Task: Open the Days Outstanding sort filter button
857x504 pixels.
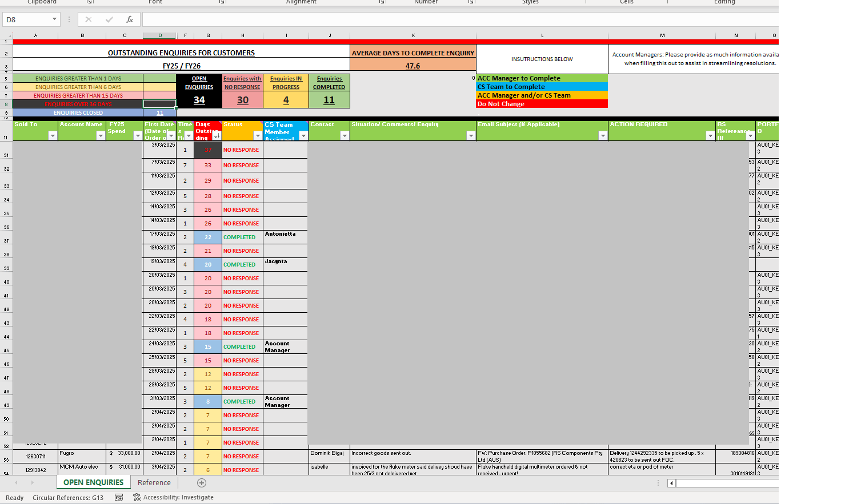Action: point(217,136)
